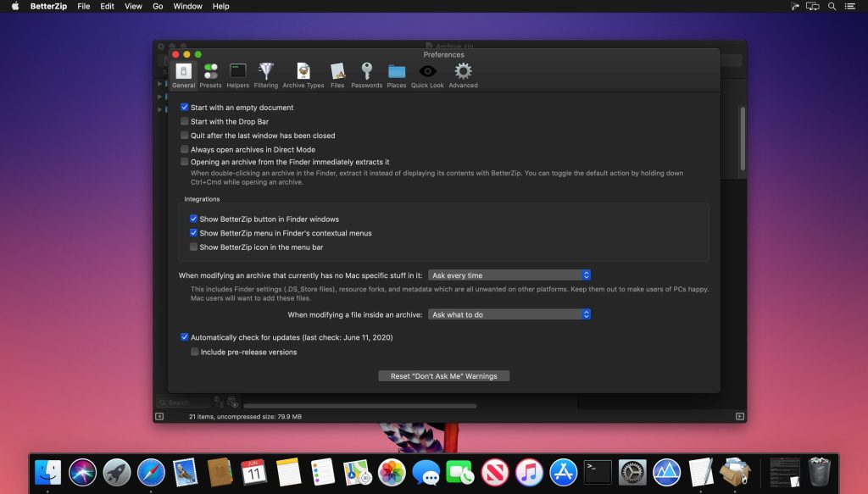
Task: Open the Go menu in the menu bar
Action: [x=158, y=6]
